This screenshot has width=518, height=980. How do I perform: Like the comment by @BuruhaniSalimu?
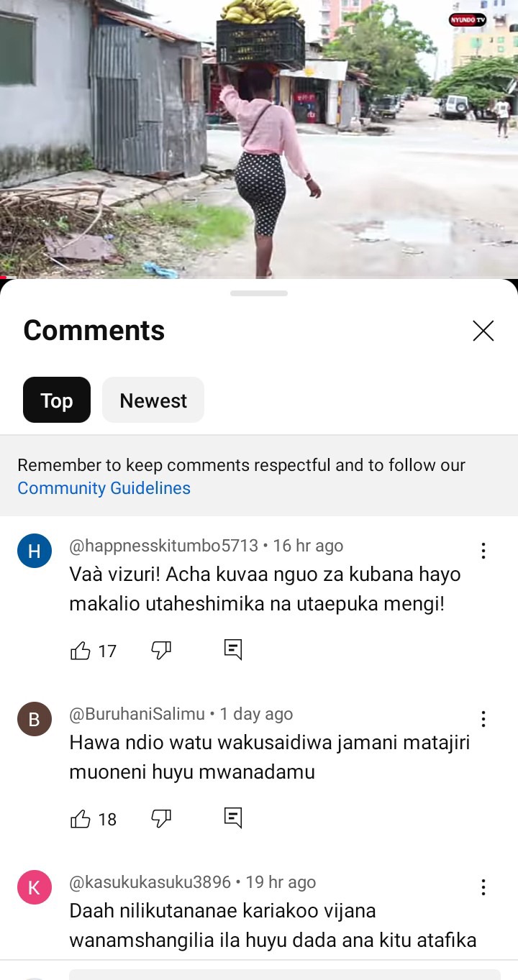[81, 819]
